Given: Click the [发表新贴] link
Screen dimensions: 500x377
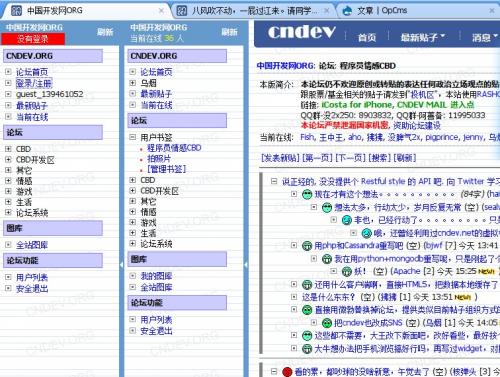Looking at the screenshot, I should coord(281,157).
